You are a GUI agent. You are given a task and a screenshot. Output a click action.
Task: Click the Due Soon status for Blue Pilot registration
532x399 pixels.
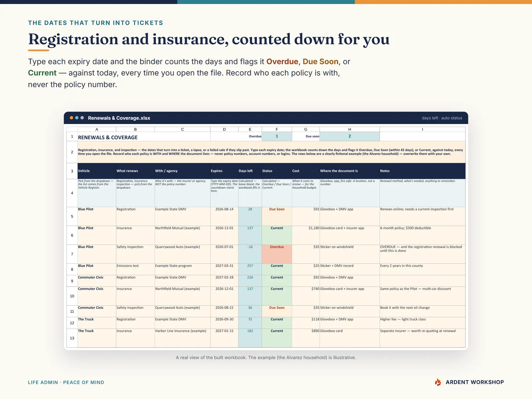(x=277, y=216)
